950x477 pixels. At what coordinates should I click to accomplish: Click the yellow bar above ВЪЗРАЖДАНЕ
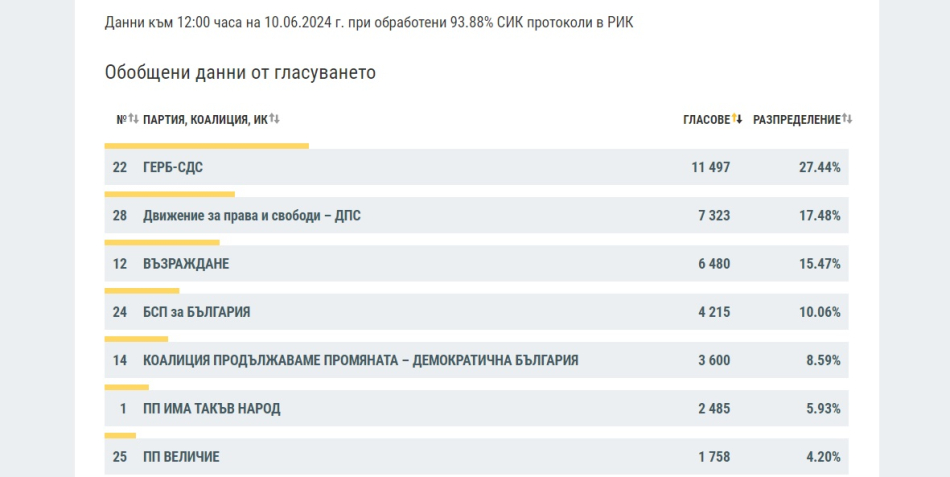pos(162,242)
